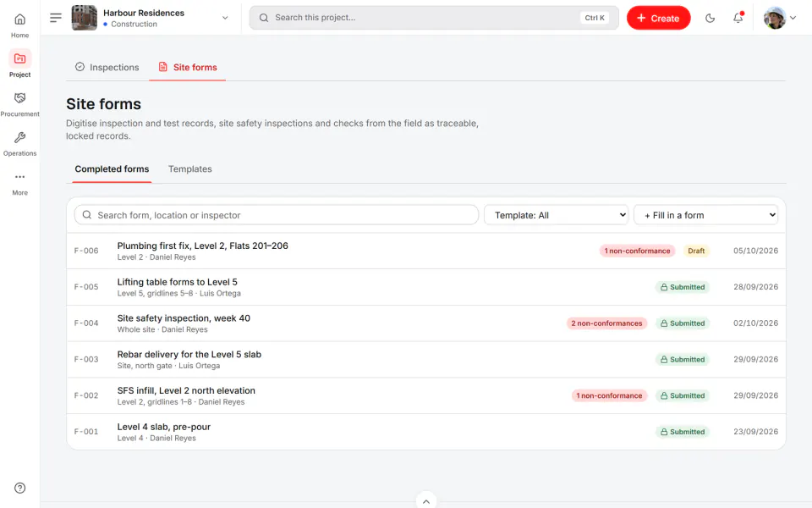The height and width of the screenshot is (508, 812).
Task: Select the Completed forms tab
Action: [x=112, y=169]
